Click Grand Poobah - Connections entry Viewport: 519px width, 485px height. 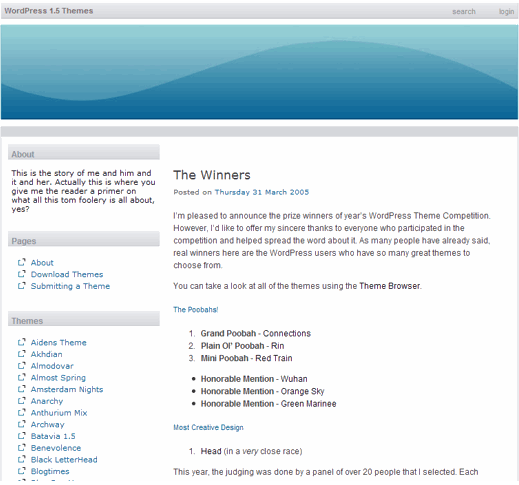tap(256, 333)
